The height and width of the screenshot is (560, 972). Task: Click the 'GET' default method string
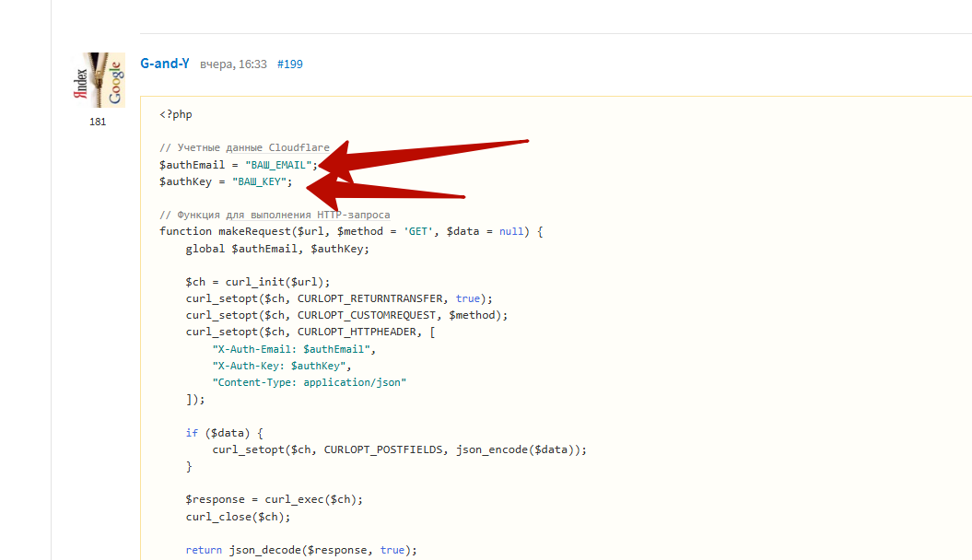(x=418, y=231)
